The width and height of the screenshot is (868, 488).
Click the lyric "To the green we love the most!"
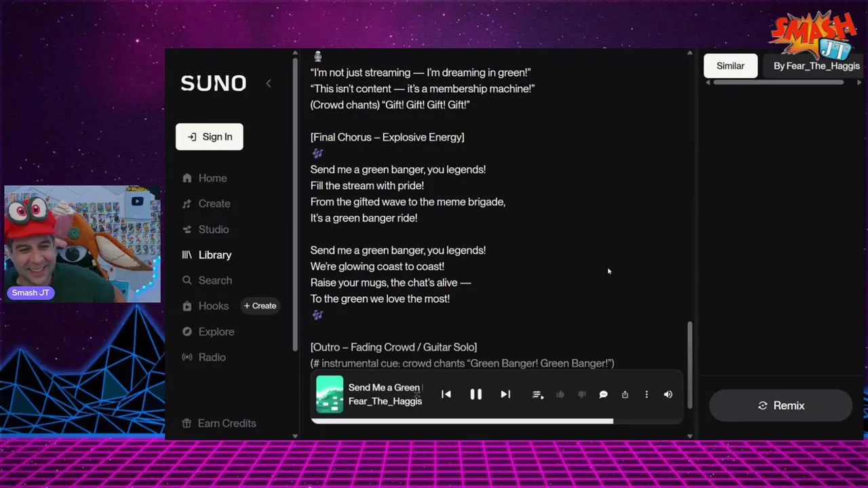click(380, 299)
